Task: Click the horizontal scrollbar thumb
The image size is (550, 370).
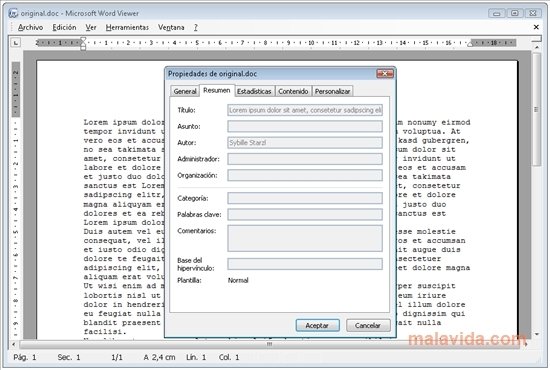Action: (269, 344)
